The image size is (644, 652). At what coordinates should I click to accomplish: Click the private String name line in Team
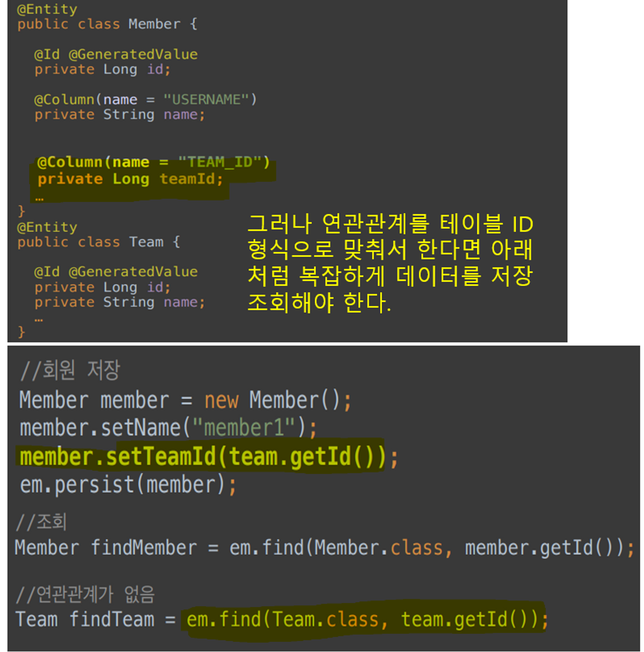(x=120, y=302)
